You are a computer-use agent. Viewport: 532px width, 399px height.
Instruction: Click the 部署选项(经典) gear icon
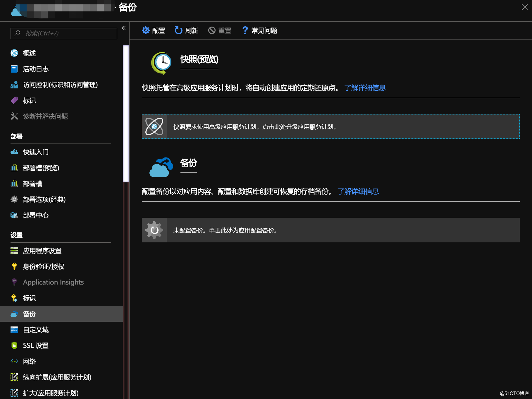[14, 199]
